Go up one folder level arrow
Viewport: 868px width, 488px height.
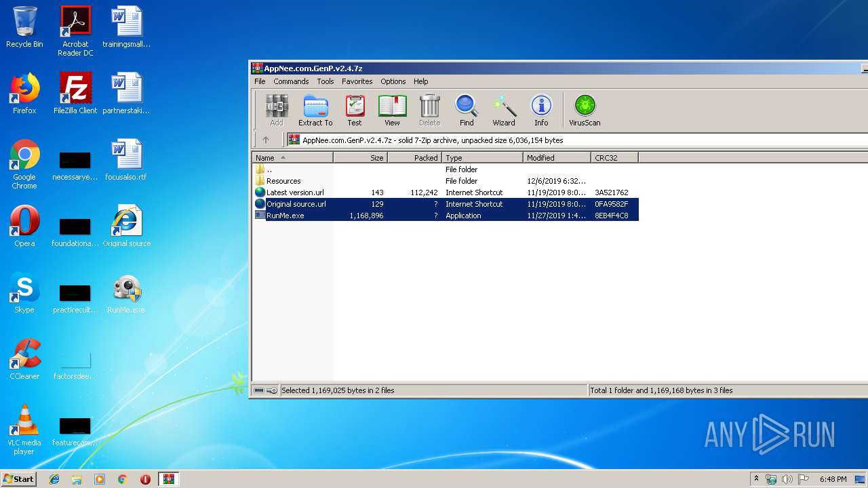266,140
